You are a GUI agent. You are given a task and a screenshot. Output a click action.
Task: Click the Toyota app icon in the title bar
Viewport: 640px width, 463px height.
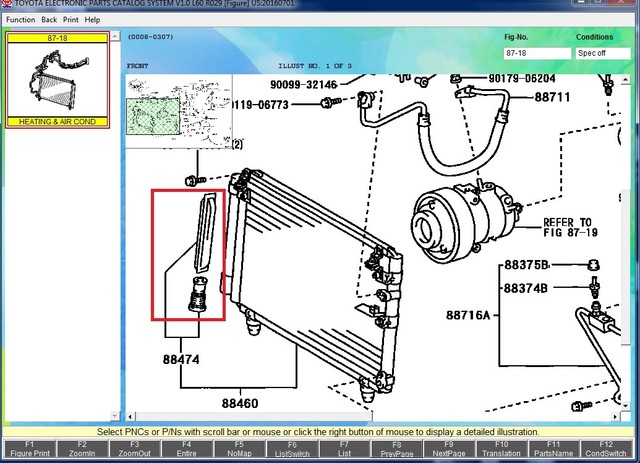(7, 3)
